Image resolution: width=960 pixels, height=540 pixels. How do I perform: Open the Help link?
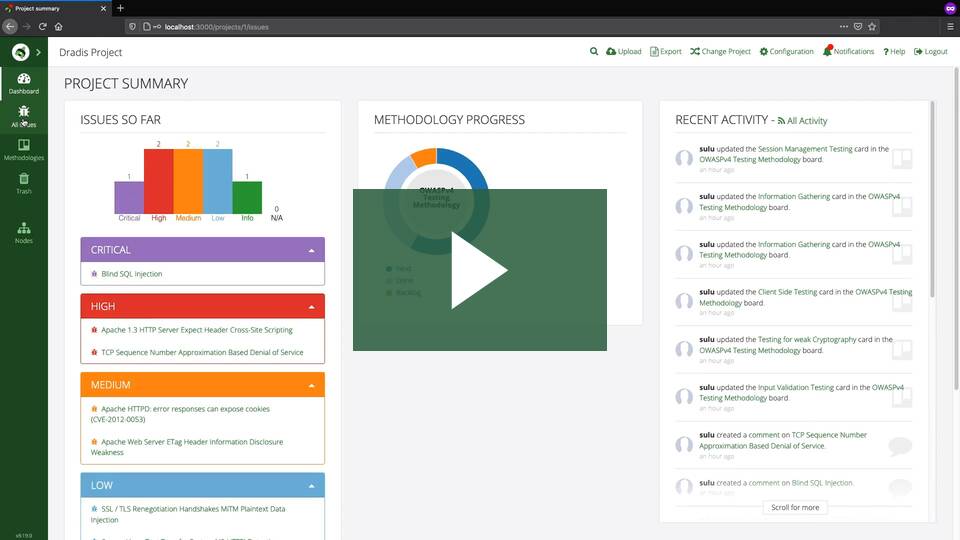pyautogui.click(x=894, y=51)
